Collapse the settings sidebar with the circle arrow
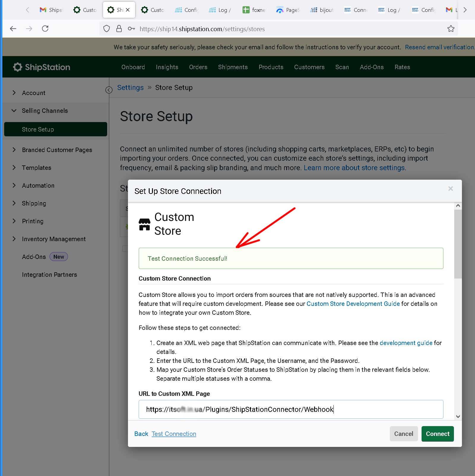The width and height of the screenshot is (475, 476). (x=109, y=90)
